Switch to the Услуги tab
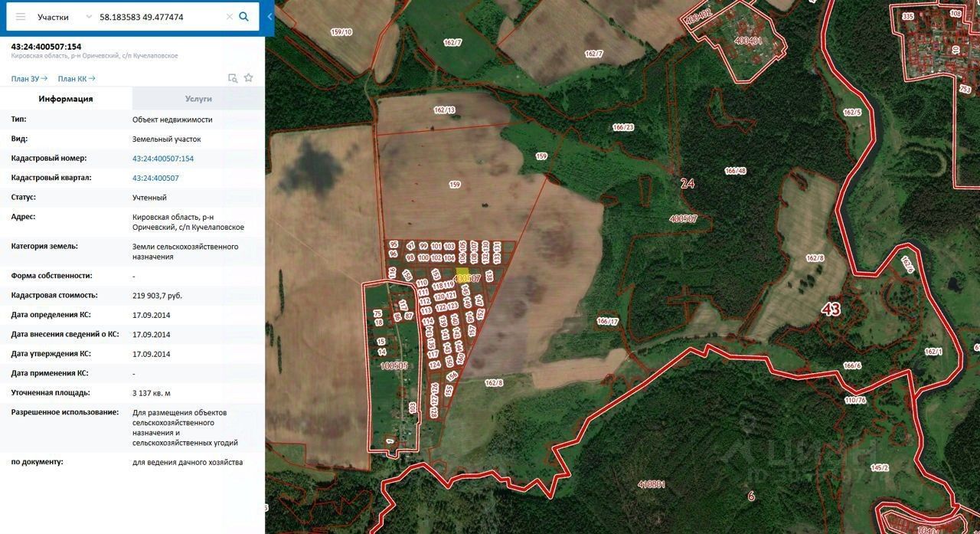This screenshot has height=534, width=980. click(x=198, y=99)
